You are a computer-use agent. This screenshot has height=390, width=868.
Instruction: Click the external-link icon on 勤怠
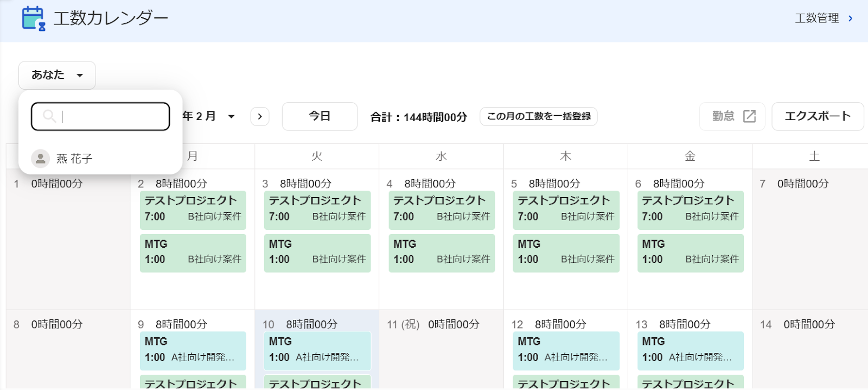[x=749, y=116]
